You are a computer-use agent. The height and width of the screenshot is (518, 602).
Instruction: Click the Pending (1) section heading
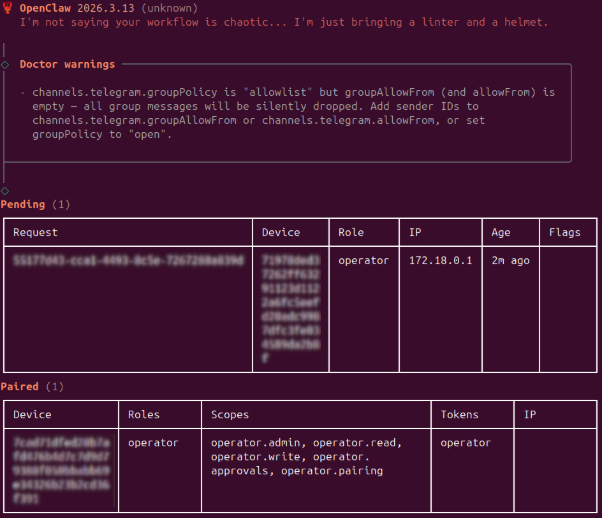[x=35, y=204]
